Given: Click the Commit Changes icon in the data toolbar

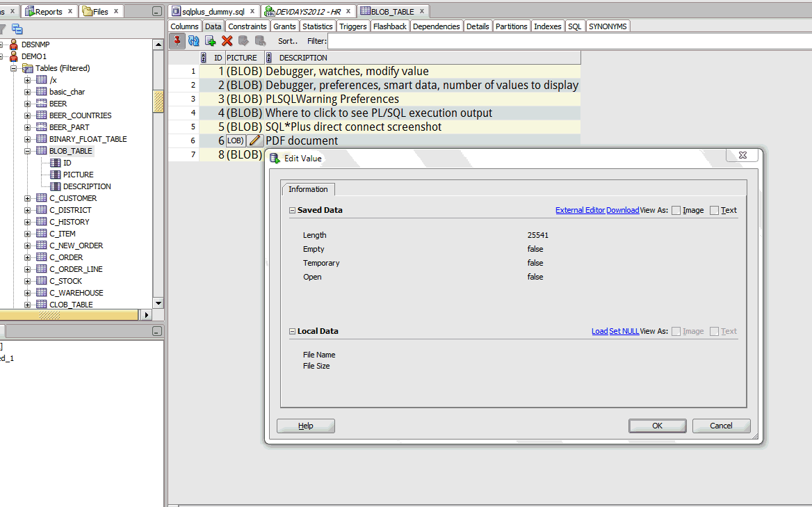Looking at the screenshot, I should [243, 41].
